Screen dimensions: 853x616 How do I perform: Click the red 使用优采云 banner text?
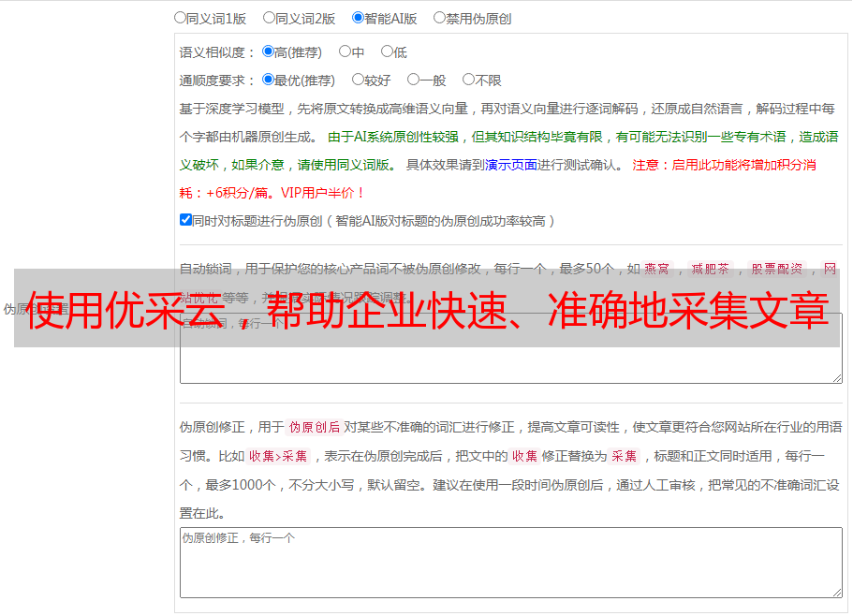(426, 310)
